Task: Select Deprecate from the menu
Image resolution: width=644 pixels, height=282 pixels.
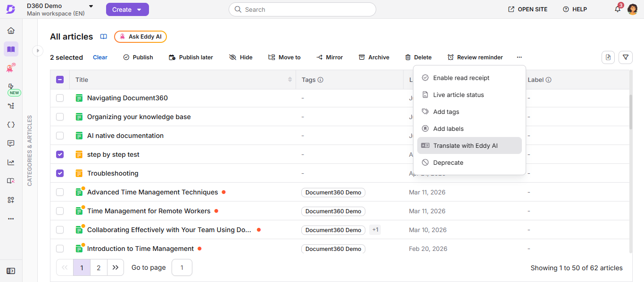Action: coord(470,162)
